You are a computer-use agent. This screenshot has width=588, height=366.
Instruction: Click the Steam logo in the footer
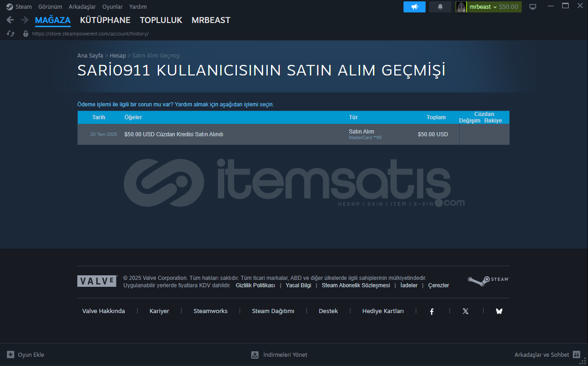(489, 281)
